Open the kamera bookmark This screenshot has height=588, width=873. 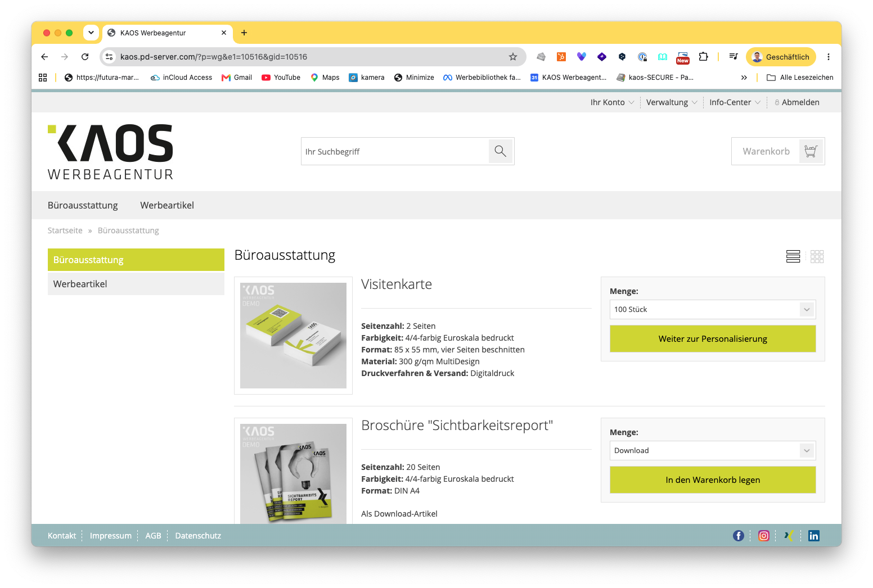(367, 78)
